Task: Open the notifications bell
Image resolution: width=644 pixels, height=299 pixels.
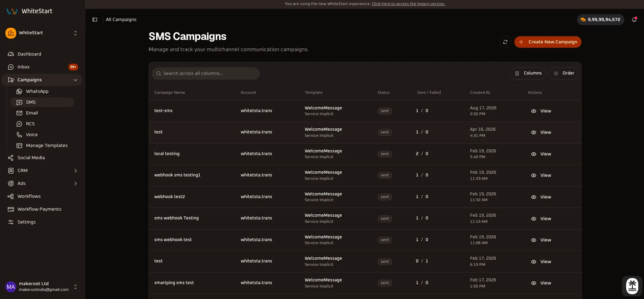Action: pos(634,20)
